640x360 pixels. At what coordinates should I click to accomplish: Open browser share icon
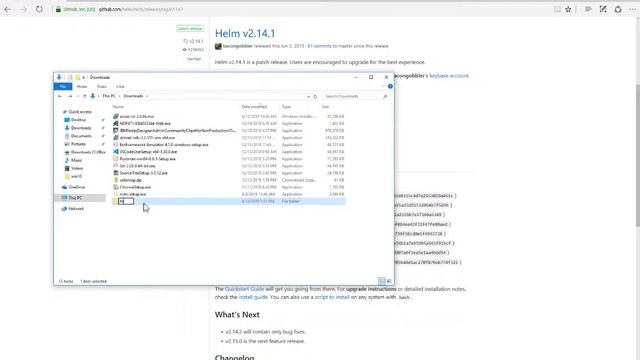click(x=618, y=9)
